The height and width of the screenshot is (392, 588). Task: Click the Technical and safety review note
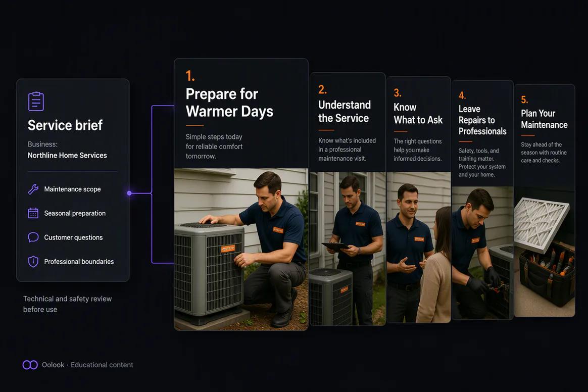click(x=68, y=304)
